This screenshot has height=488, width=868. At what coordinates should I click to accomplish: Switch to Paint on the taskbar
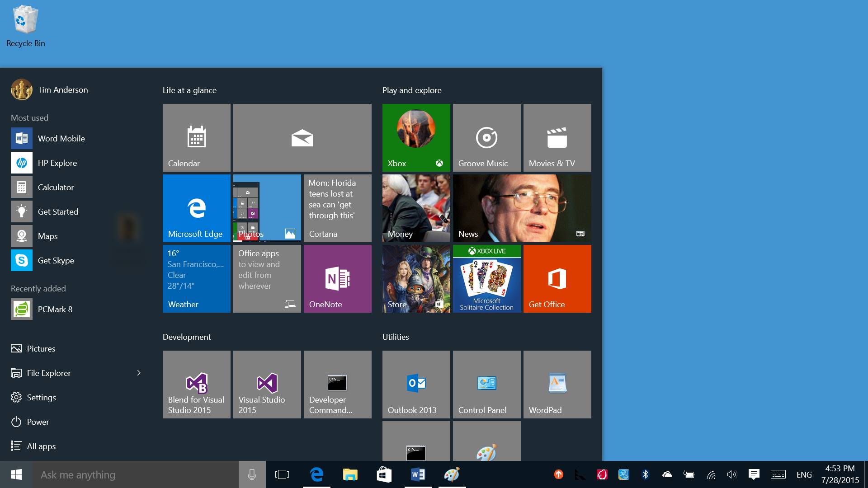coord(452,474)
